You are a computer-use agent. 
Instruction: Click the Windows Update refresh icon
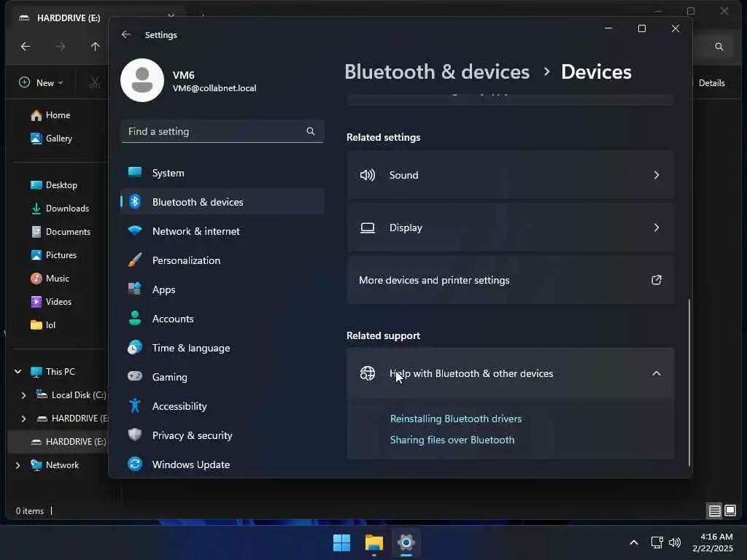click(135, 464)
